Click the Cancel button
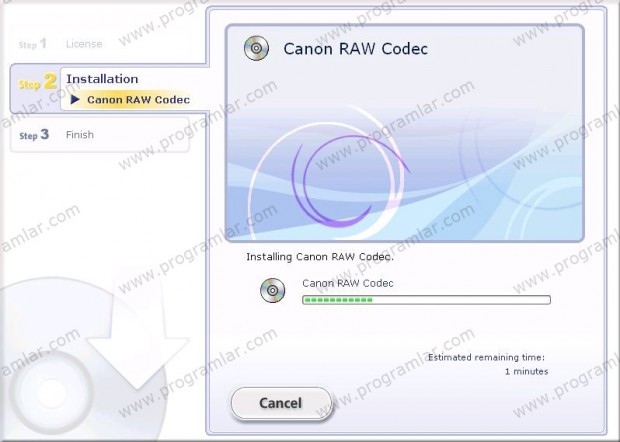This screenshot has width=620, height=442. click(x=281, y=403)
